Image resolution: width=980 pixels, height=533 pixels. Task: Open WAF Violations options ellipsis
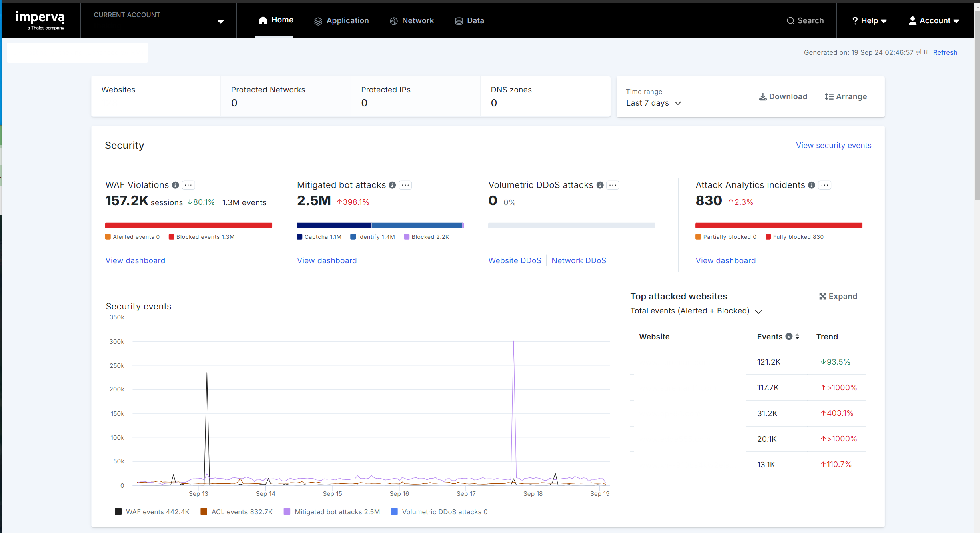[x=188, y=185]
